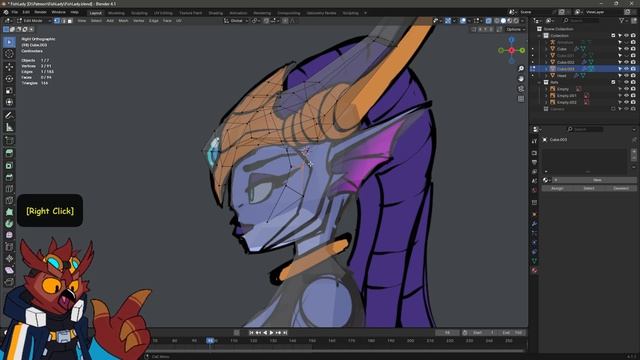Click the material panel Select button
This screenshot has height=360, width=640.
589,189
